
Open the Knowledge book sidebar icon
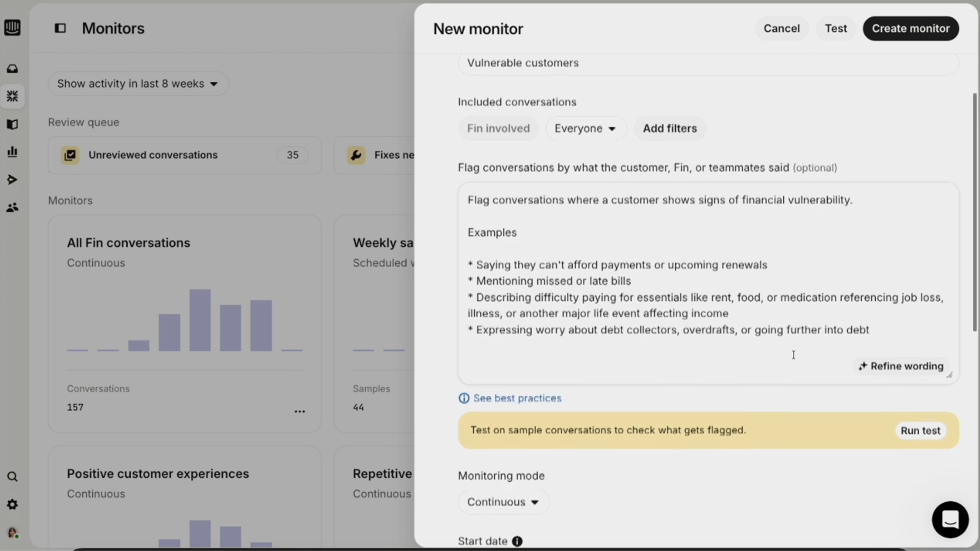(12, 124)
